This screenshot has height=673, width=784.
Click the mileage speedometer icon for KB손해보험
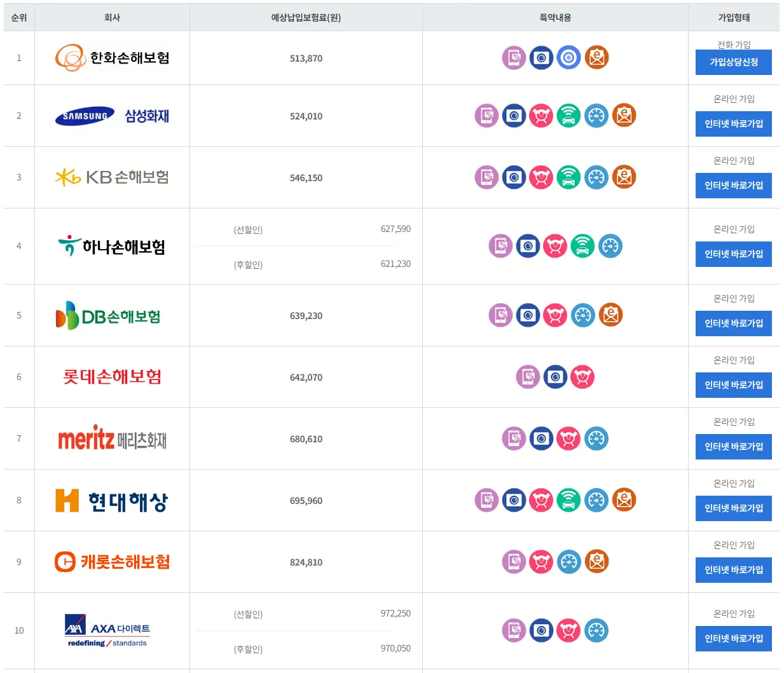(x=596, y=177)
